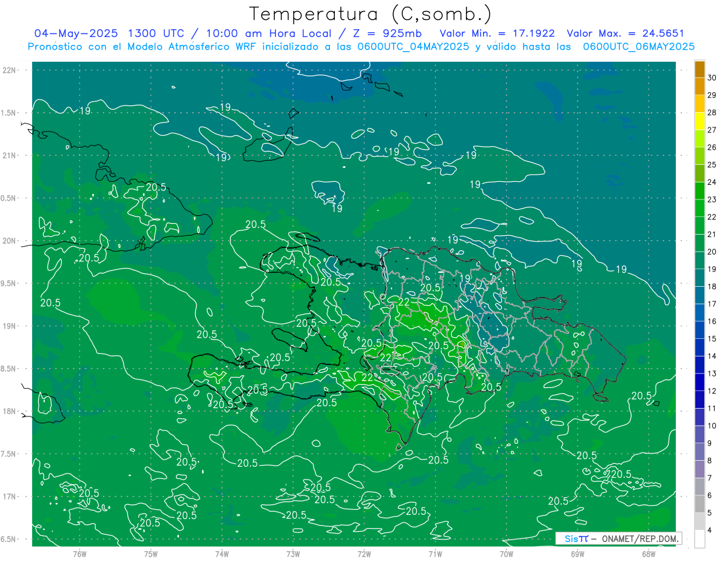Click the "20N" latitude axis label
Viewport: 728px width, 562px height.
(10, 241)
